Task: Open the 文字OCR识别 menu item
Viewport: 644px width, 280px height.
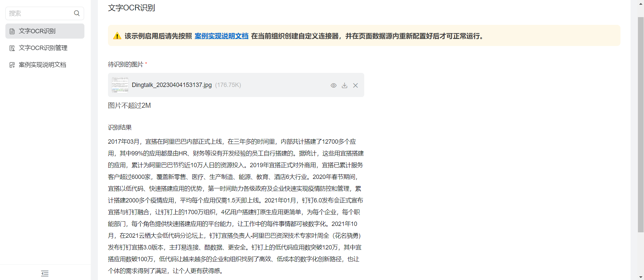Action: 45,31
